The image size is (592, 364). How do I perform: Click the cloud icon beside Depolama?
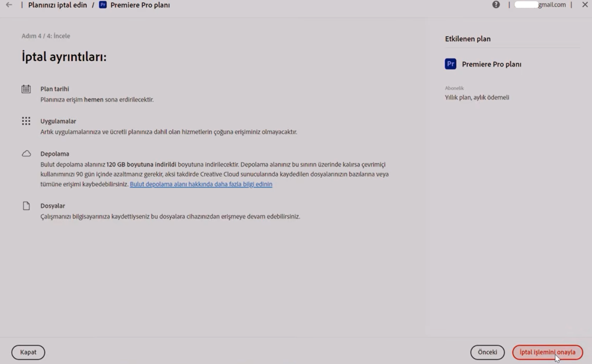pyautogui.click(x=26, y=154)
